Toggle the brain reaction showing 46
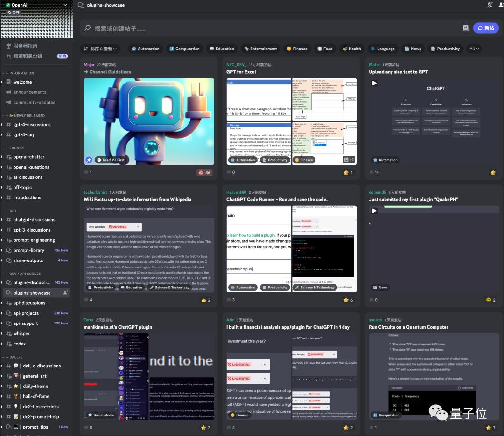This screenshot has width=504, height=436. click(204, 172)
